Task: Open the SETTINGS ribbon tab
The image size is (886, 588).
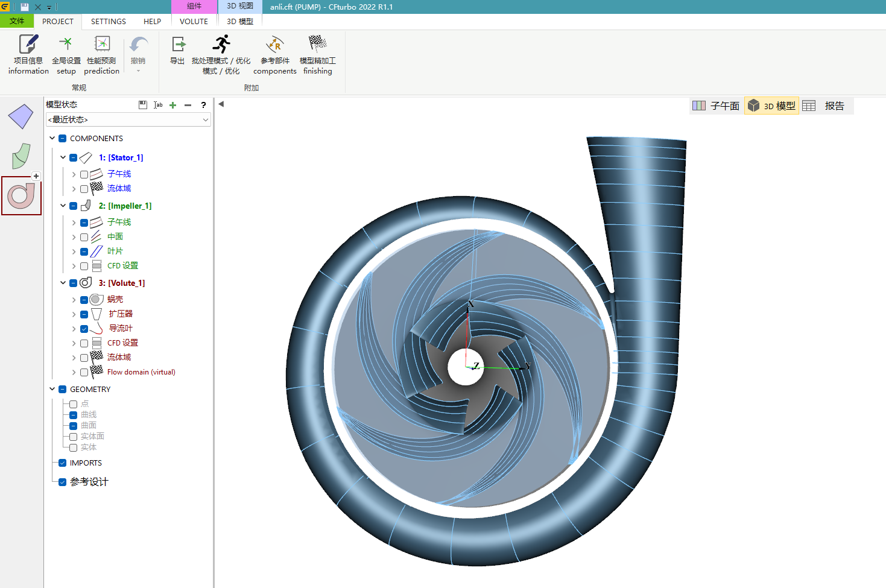Action: (x=109, y=21)
